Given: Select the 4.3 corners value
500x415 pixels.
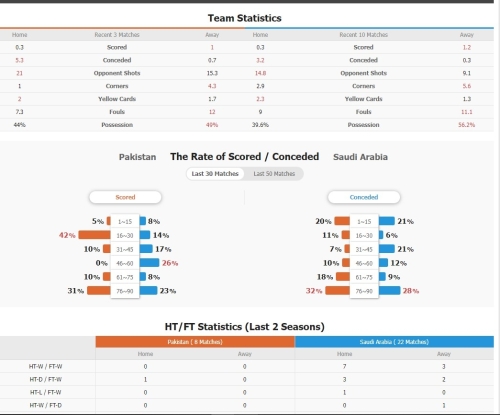Looking at the screenshot, I should pos(212,86).
